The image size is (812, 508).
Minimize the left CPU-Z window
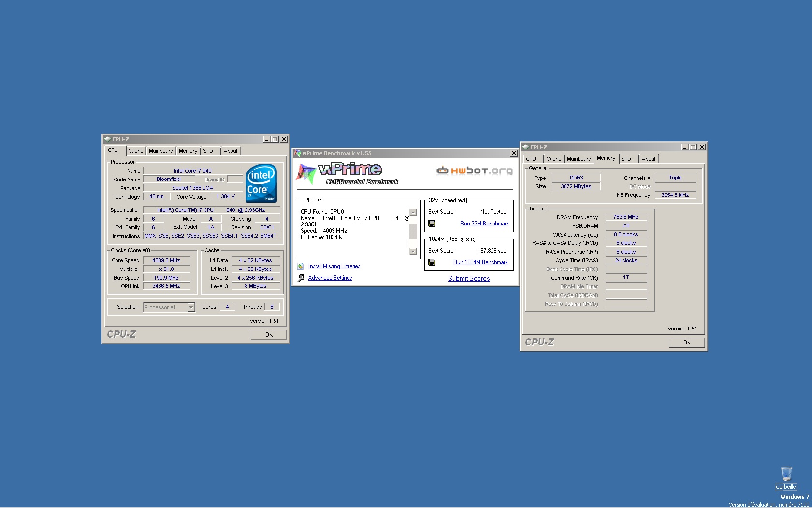point(267,139)
